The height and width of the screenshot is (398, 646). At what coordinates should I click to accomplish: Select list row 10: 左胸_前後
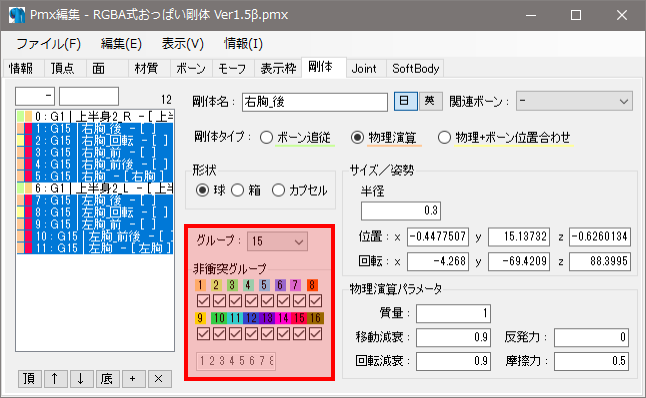pos(95,236)
